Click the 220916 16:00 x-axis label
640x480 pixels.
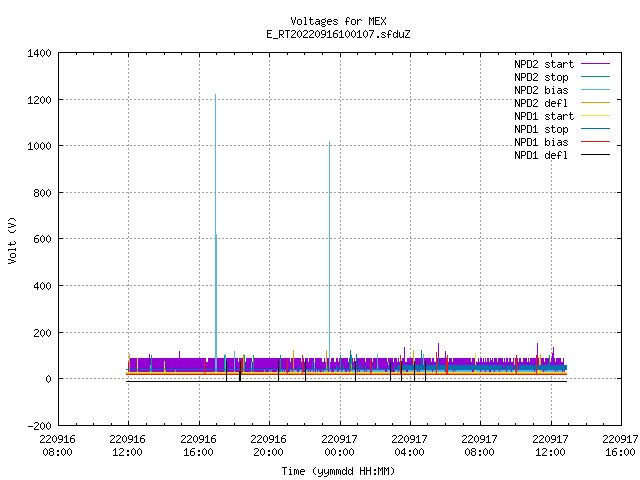point(198,446)
